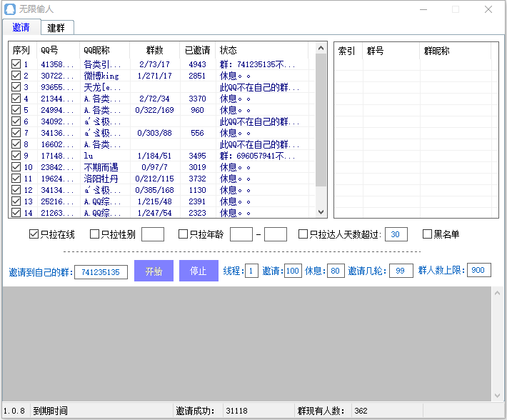Click the account list scroll down arrow
The width and height of the screenshot is (507, 420).
tap(321, 212)
